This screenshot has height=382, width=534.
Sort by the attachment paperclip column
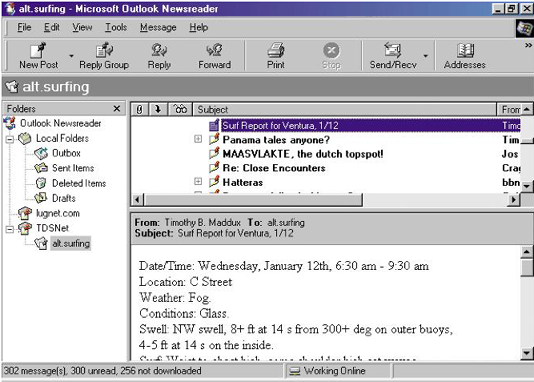tap(140, 109)
